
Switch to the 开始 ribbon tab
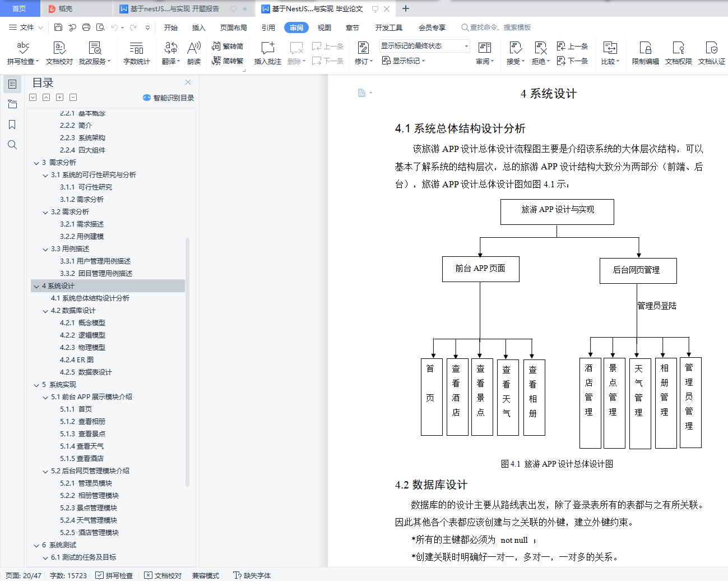point(171,27)
